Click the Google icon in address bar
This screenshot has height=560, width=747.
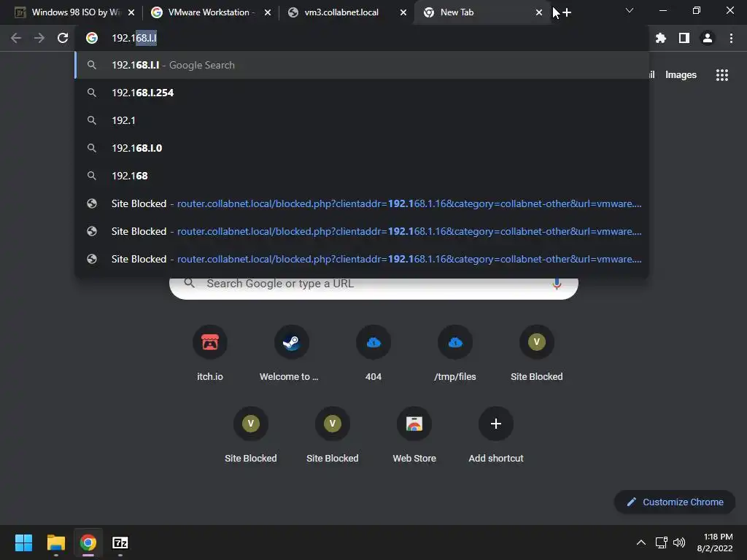92,38
